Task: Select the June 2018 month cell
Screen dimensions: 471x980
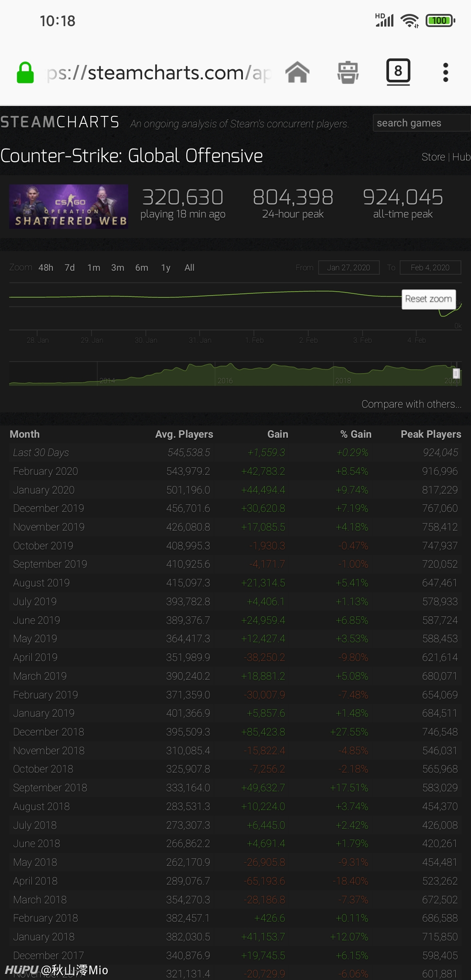Action: (37, 844)
